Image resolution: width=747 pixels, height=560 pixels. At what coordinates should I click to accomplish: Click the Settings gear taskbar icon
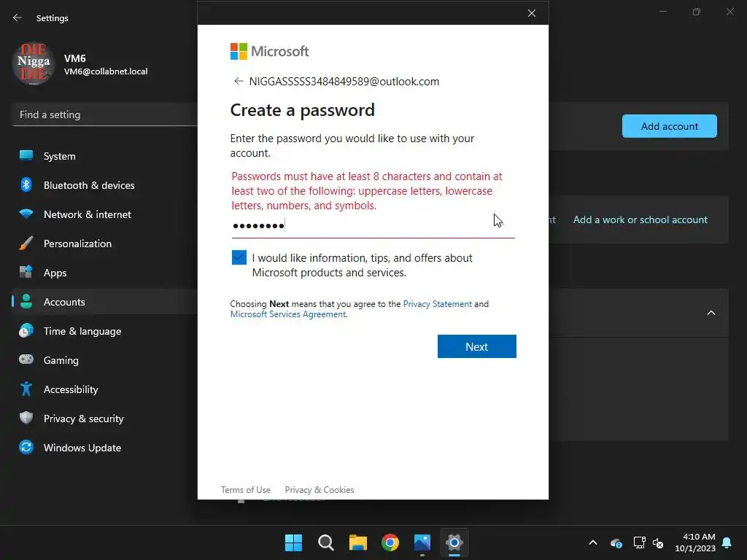coord(454,542)
